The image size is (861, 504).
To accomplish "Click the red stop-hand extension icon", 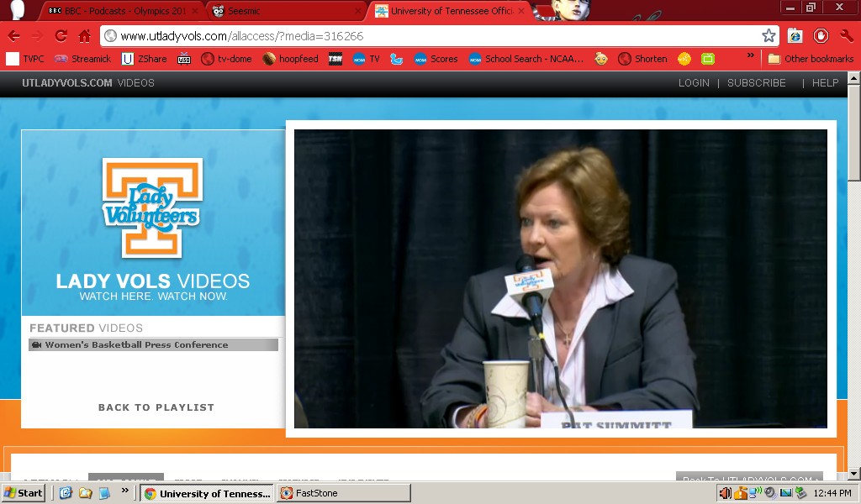I will 821,36.
